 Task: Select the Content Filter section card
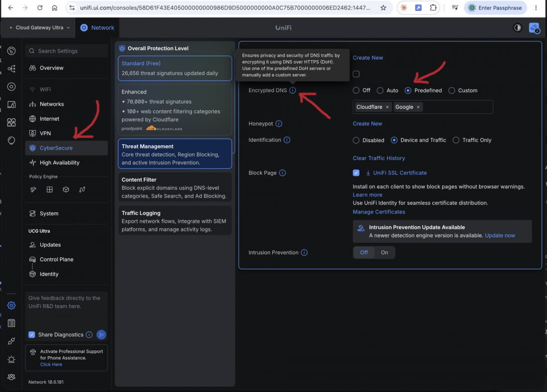[x=175, y=187]
